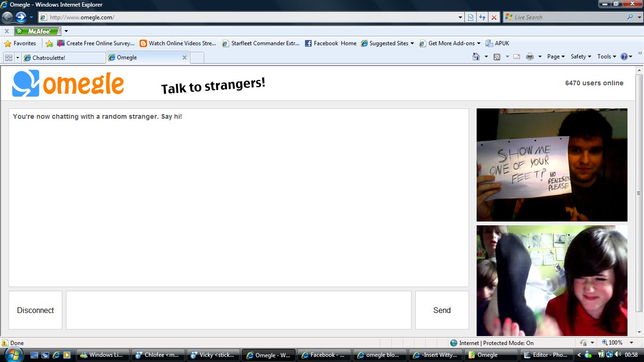
Task: Click the Send button
Action: [442, 310]
